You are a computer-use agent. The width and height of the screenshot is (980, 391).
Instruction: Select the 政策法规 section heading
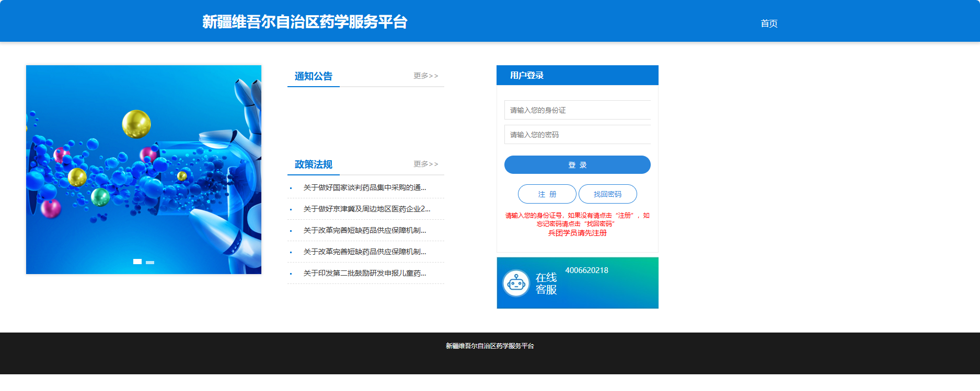314,164
